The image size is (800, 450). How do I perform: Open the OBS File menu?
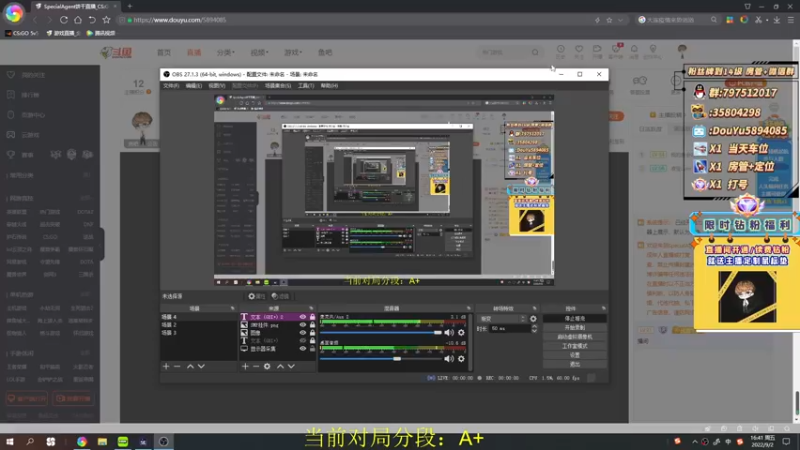click(171, 86)
